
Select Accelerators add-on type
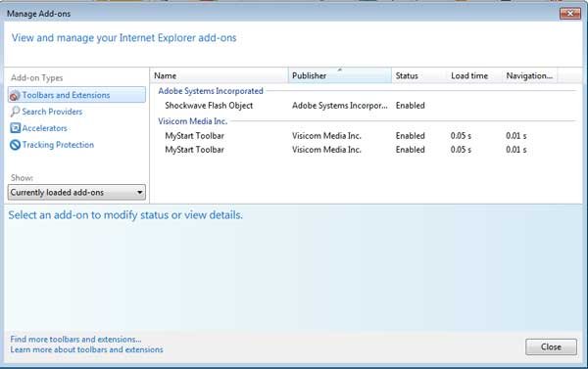click(x=44, y=128)
